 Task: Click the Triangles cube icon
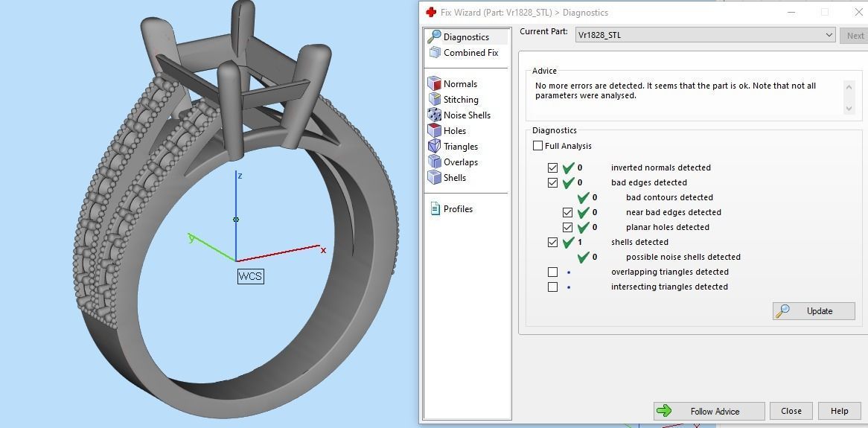[x=435, y=146]
